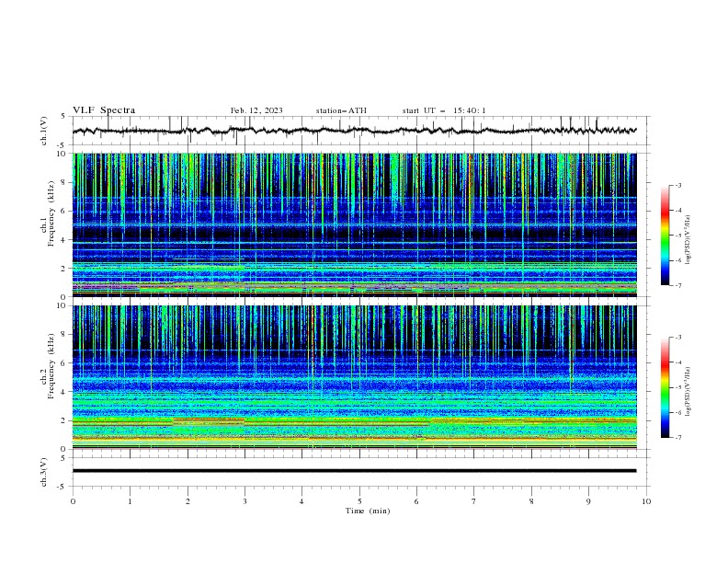728x563 pixels.
Task: Click the ch.2 PSD color bar
Action: pos(665,387)
